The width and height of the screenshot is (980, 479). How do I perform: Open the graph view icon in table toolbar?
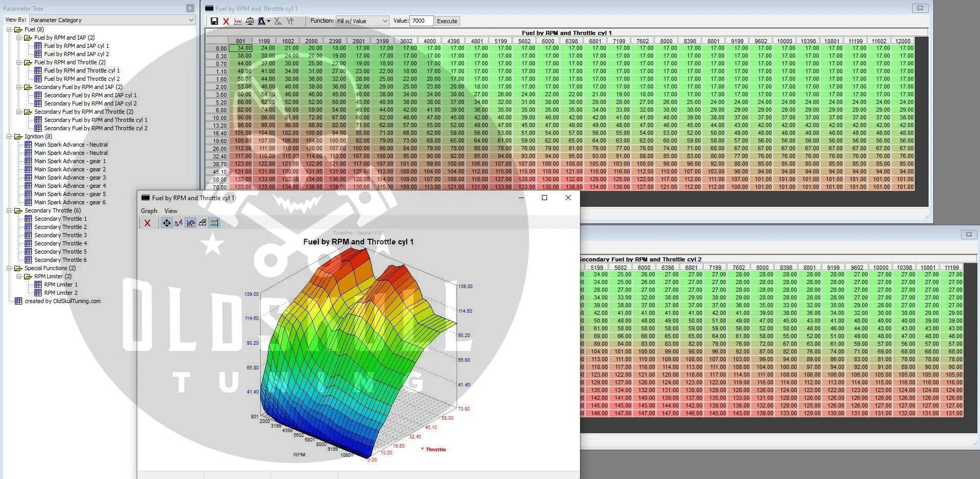tap(238, 21)
